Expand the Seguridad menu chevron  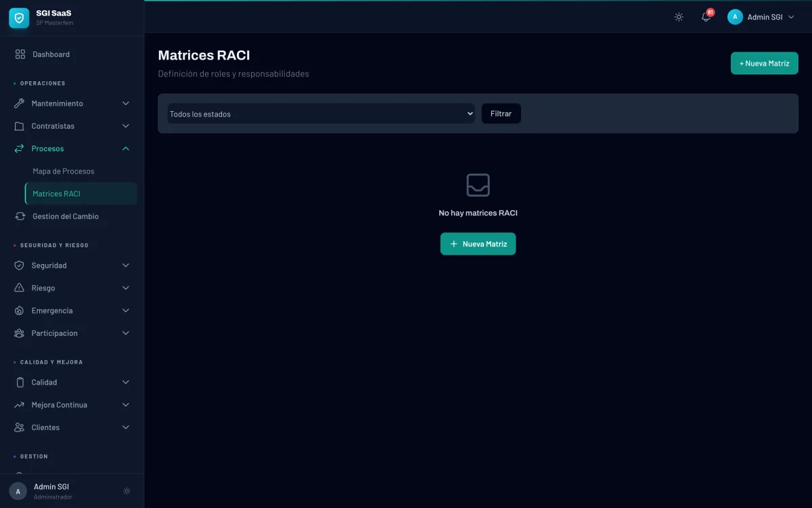pos(125,266)
